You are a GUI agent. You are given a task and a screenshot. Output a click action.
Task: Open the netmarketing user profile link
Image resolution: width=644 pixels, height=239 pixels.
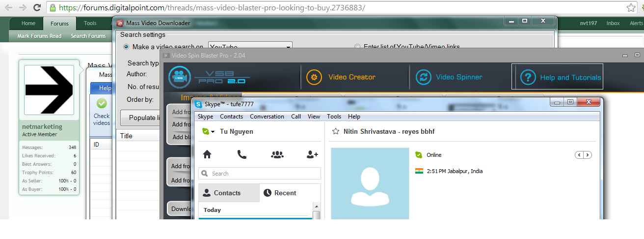(42, 127)
